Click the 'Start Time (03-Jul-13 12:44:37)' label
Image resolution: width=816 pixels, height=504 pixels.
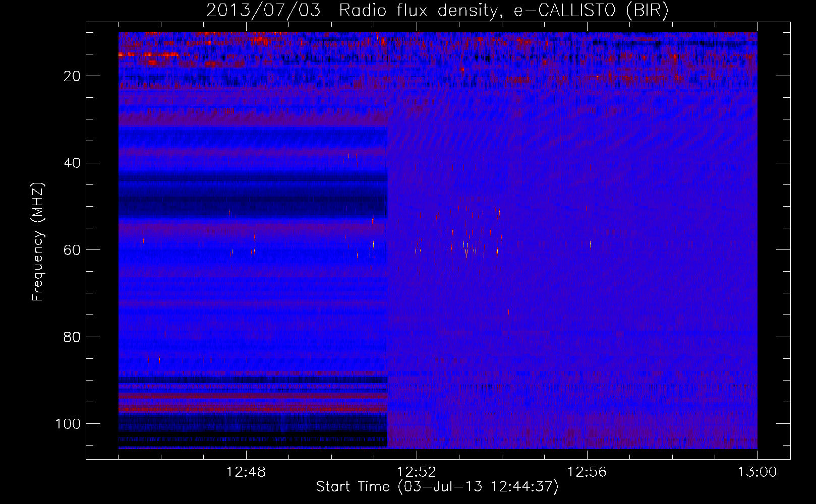(x=437, y=487)
